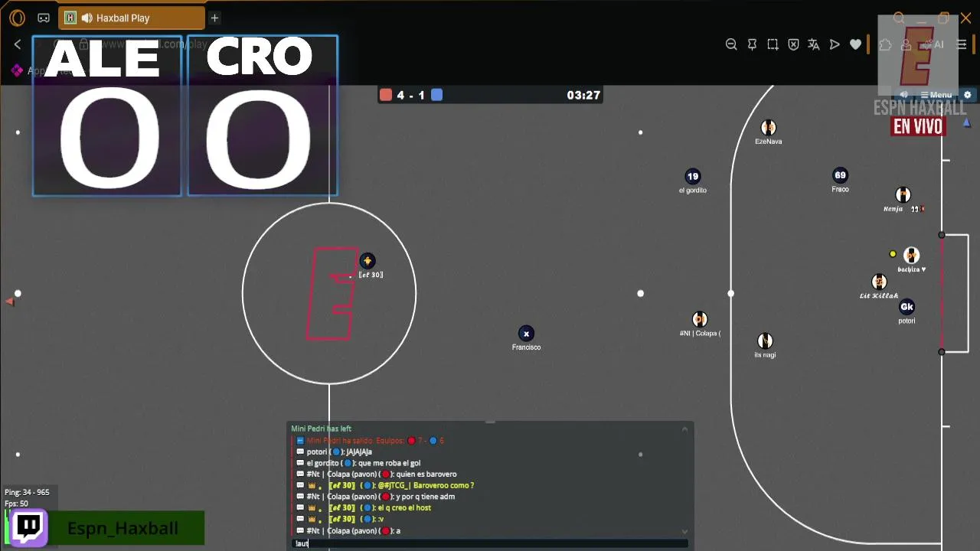Click player EzeNava's avatar

(768, 128)
